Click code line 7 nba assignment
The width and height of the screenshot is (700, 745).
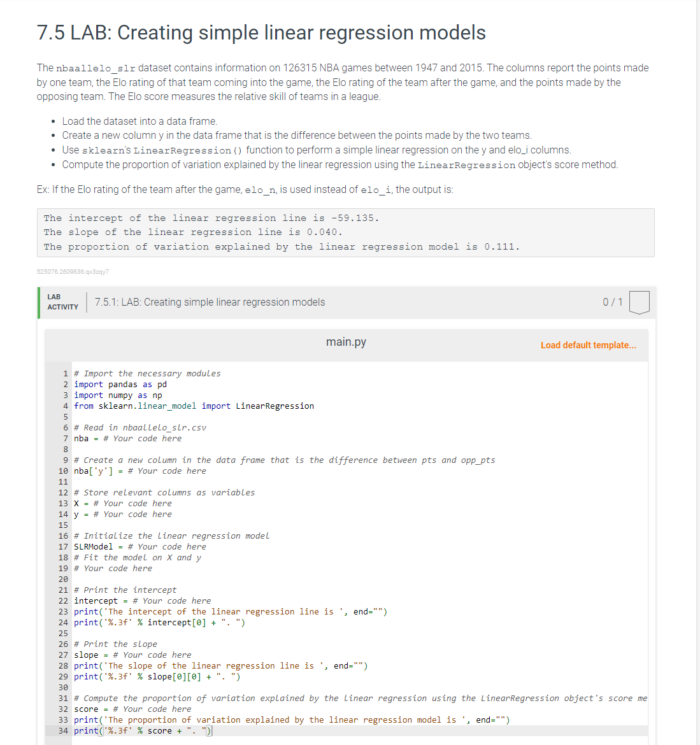click(127, 439)
